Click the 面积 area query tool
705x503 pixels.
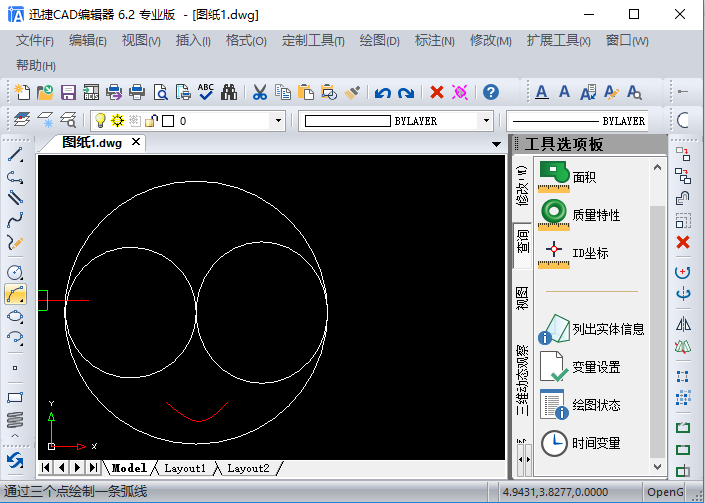(x=568, y=177)
